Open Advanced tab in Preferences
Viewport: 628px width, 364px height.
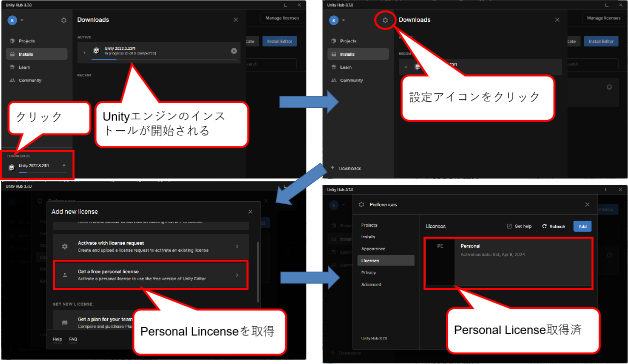click(x=371, y=285)
